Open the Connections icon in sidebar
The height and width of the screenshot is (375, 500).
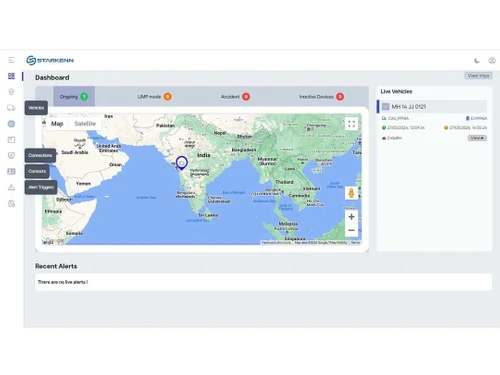pyautogui.click(x=11, y=155)
